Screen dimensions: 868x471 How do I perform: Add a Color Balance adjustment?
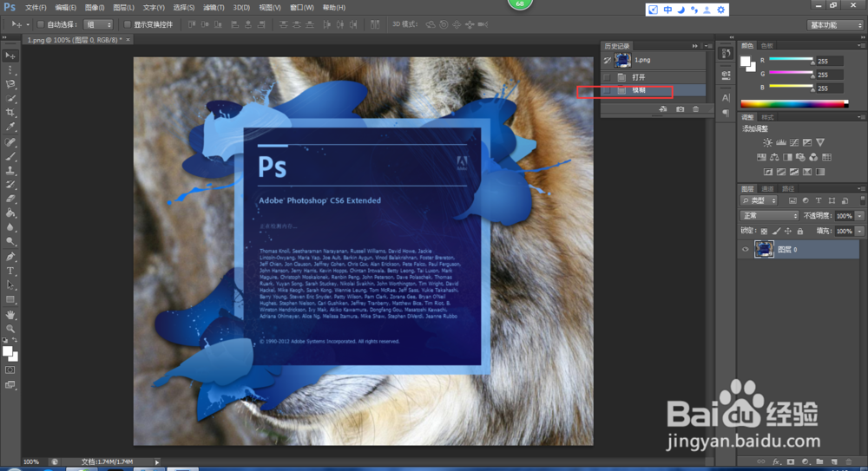pos(774,157)
